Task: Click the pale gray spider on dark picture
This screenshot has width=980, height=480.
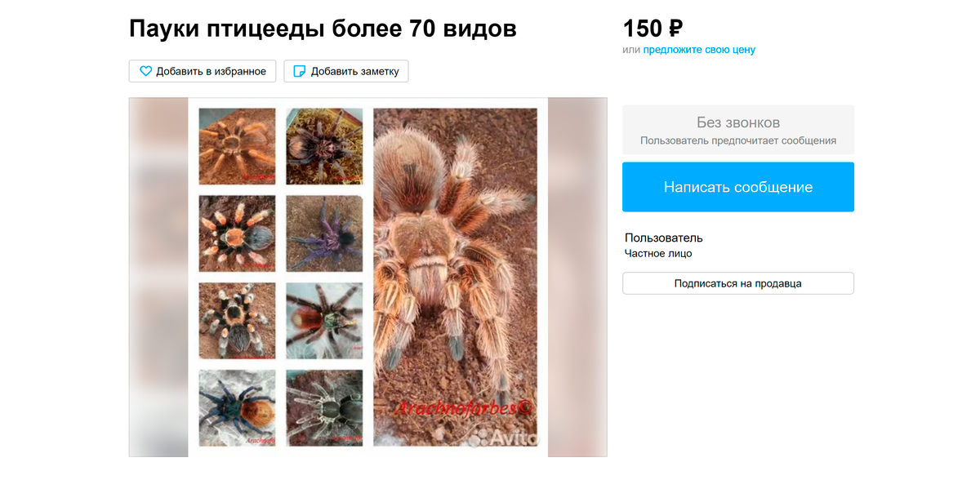Action: click(324, 407)
